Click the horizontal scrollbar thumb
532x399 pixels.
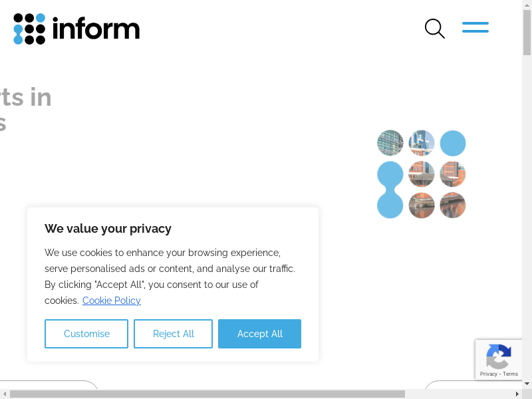pos(206,394)
